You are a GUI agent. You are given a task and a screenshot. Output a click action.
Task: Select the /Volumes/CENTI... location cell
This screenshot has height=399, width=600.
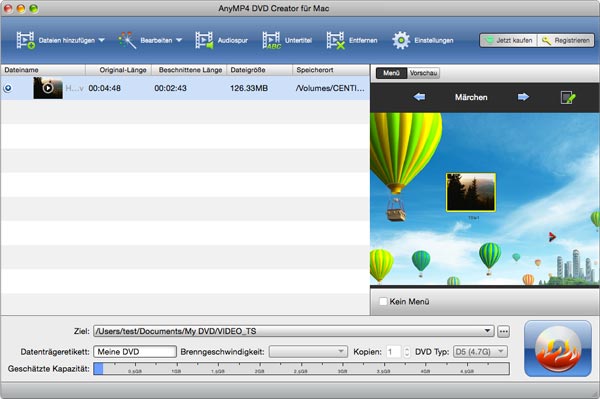(330, 88)
